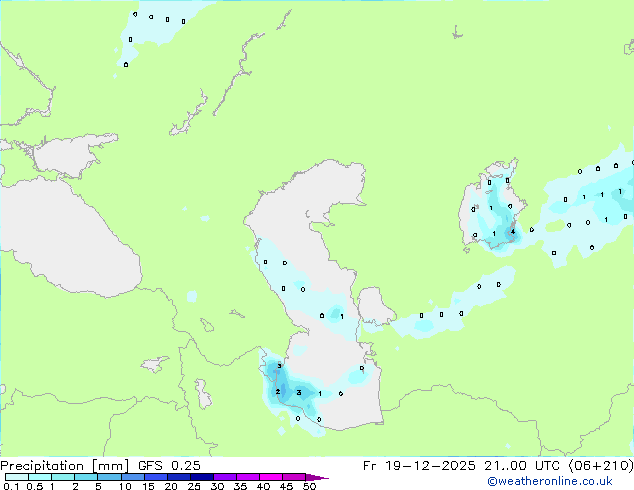Click the 40–45 mm magenta legend swatch
This screenshot has width=634, height=490.
pos(271,477)
